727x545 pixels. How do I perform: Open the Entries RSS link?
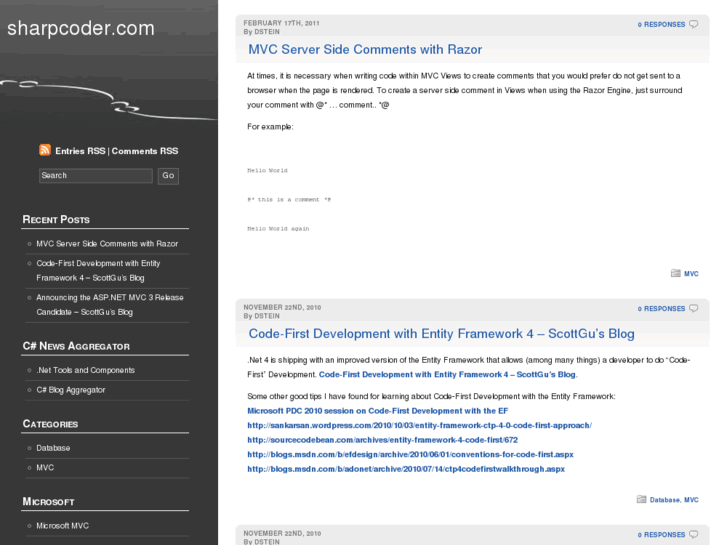pos(80,152)
